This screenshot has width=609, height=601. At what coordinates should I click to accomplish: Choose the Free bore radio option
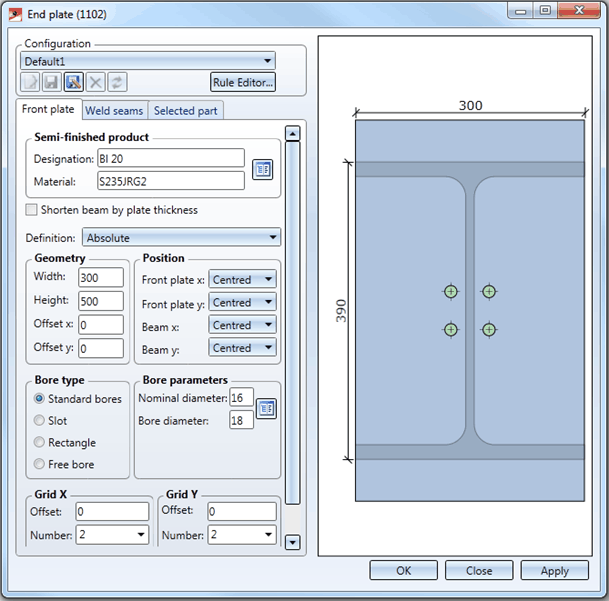click(x=40, y=464)
